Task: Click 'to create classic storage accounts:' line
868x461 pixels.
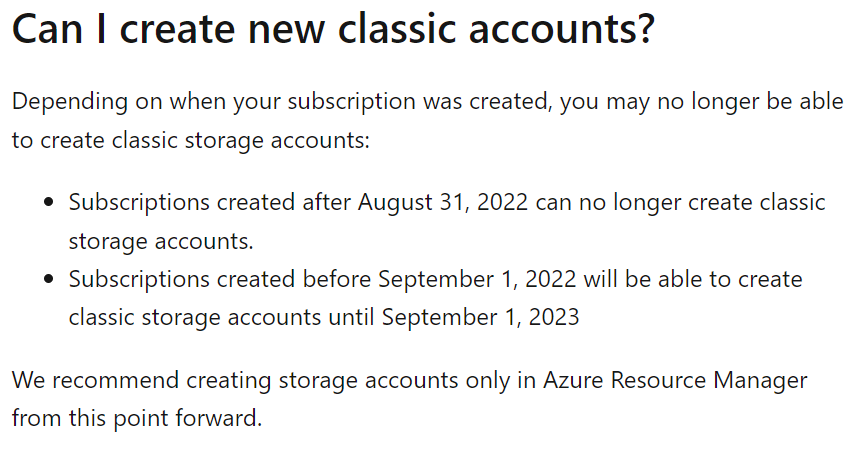Action: click(190, 141)
